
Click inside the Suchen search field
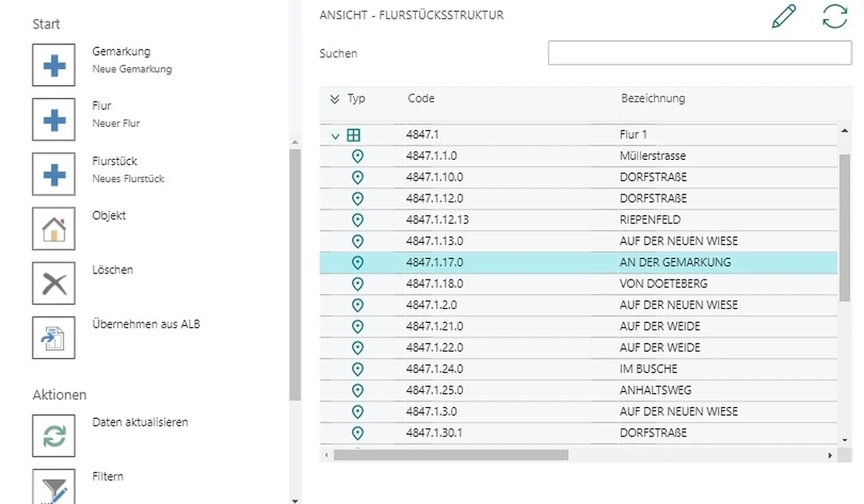699,53
